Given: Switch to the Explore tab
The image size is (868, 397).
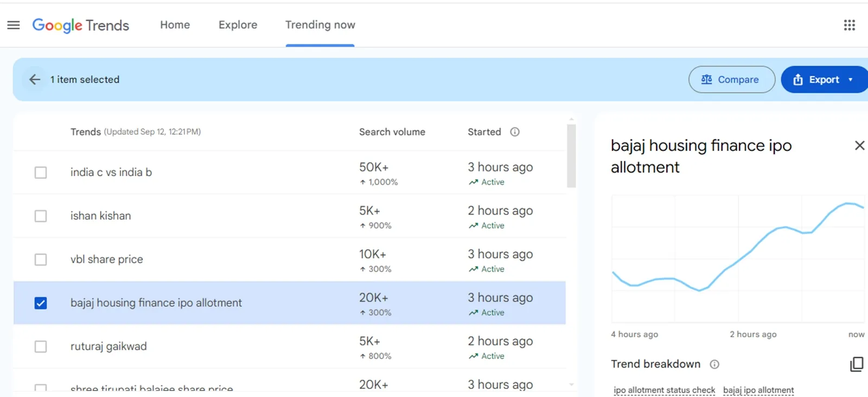Looking at the screenshot, I should pyautogui.click(x=238, y=25).
